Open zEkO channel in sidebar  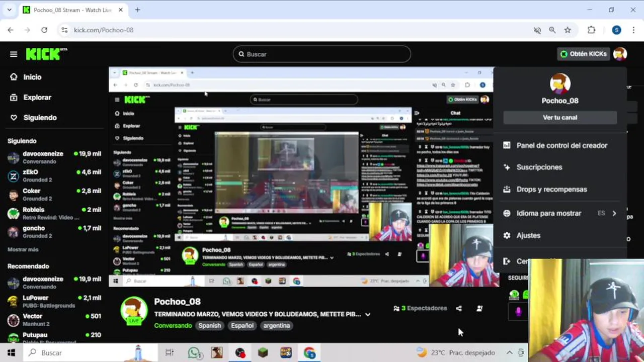coord(54,176)
